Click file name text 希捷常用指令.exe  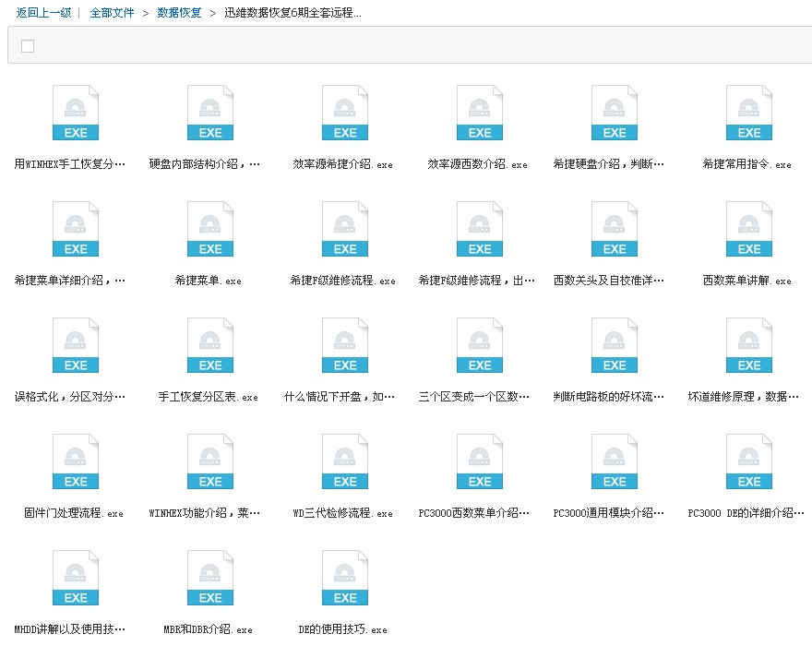pos(746,164)
